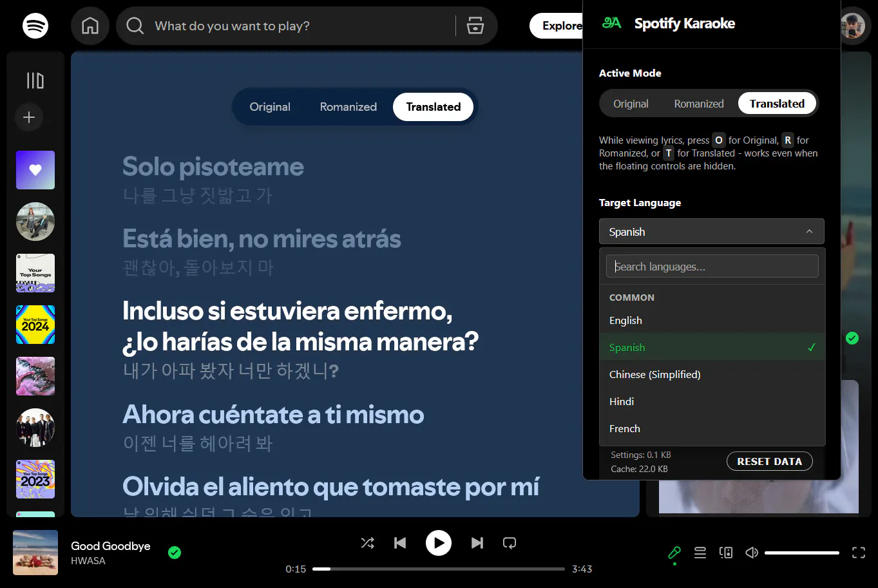The height and width of the screenshot is (588, 878).
Task: Open the user profile avatar
Action: (852, 26)
